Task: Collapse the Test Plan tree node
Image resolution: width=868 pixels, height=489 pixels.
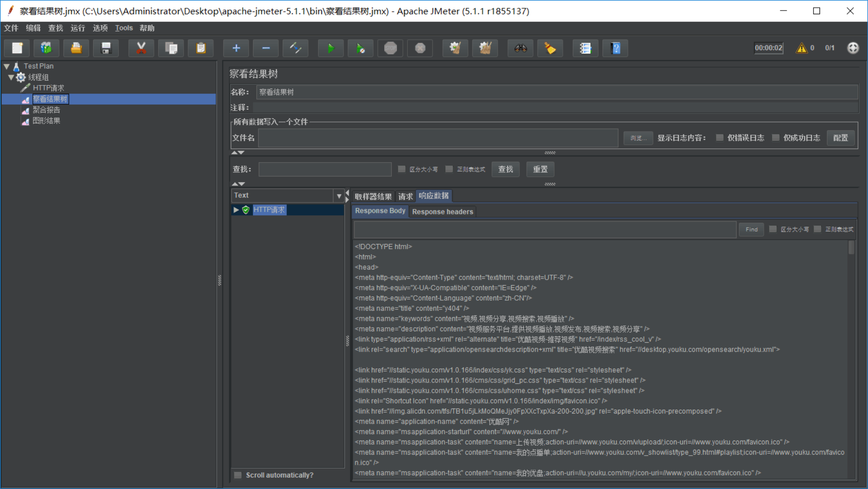Action: coord(7,66)
